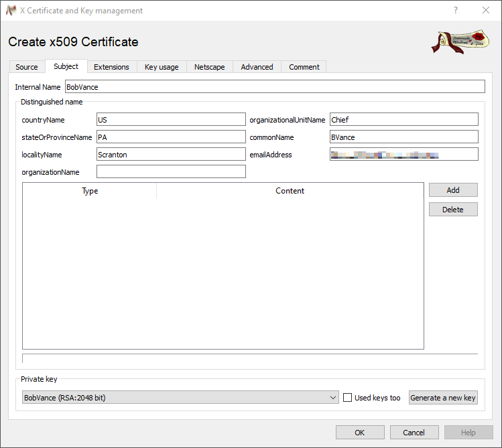Screen dimensions: 502x448
Task: Click the XCA app icon in title bar
Action: point(11,11)
